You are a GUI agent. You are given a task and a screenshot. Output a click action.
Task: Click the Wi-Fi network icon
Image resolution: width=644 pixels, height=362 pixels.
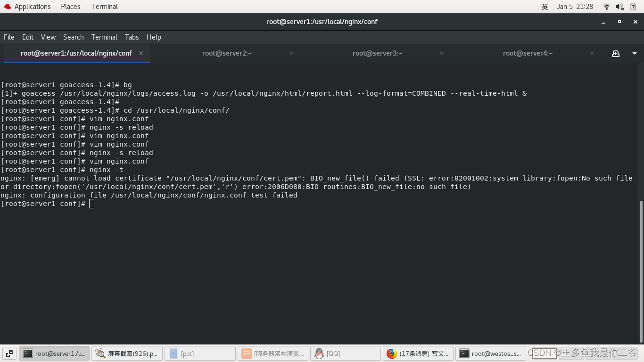607,7
